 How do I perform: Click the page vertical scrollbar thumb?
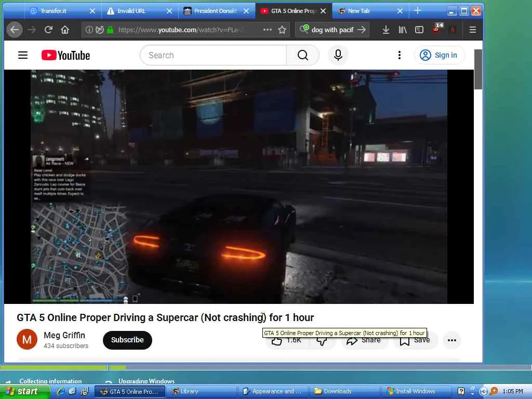[x=478, y=69]
